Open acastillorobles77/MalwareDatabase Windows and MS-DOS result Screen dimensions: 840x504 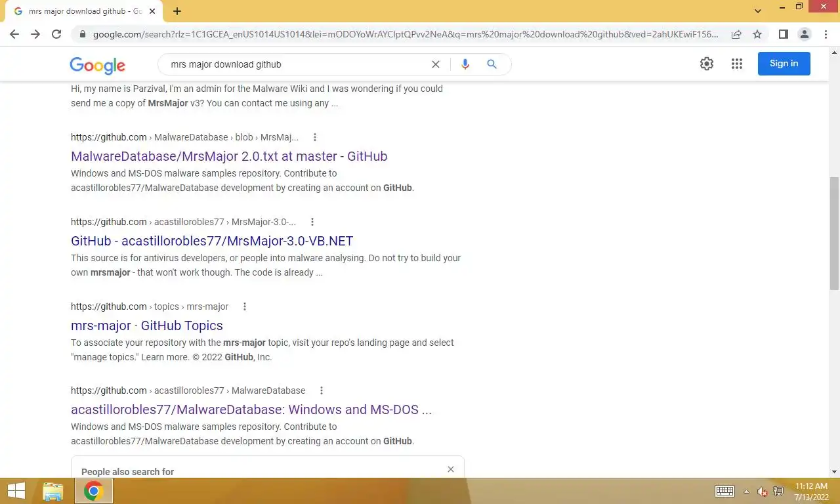[251, 409]
